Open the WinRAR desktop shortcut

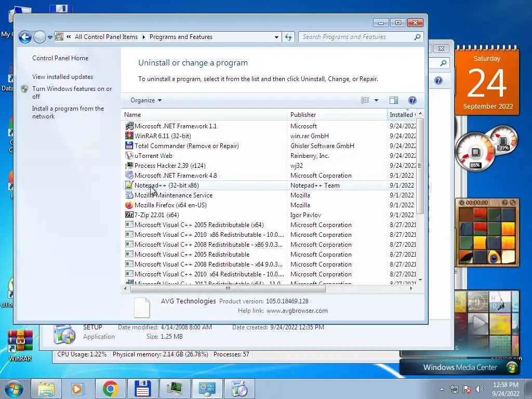click(x=20, y=345)
